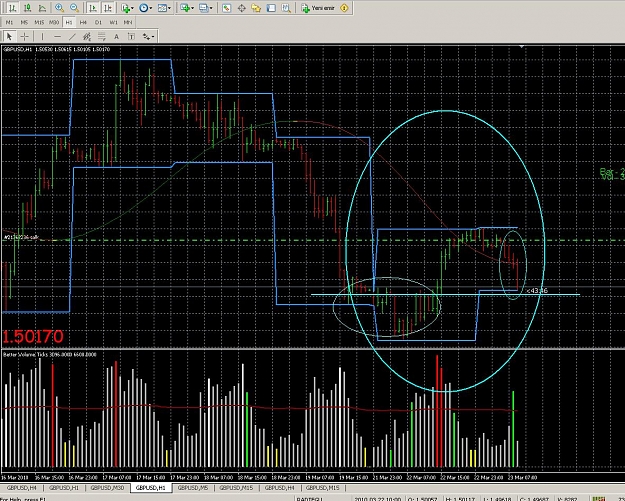Open the indicators list dropdown
The image size is (625, 501).
pos(128,8)
